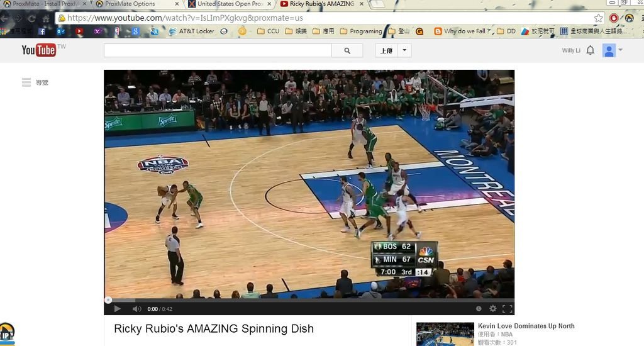Open the Kevin Love video thumbnail
Viewport: 644px width, 346px height.
(x=445, y=334)
